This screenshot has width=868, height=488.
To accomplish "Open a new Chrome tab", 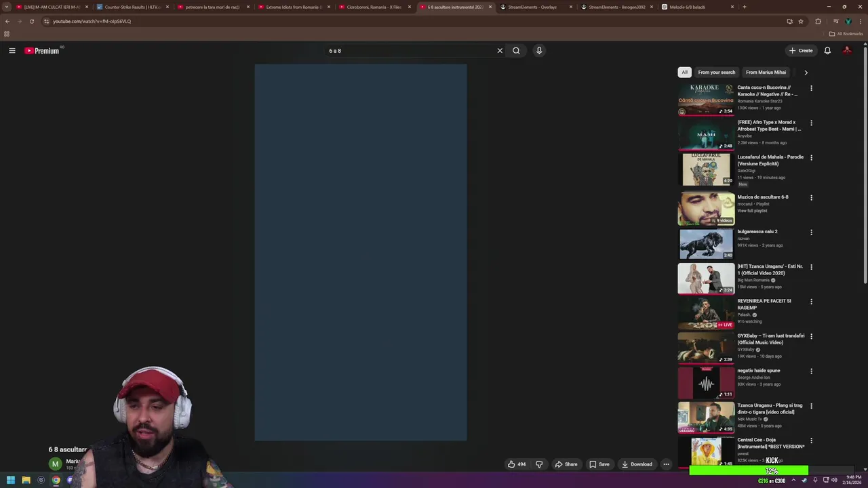I will click(x=745, y=7).
